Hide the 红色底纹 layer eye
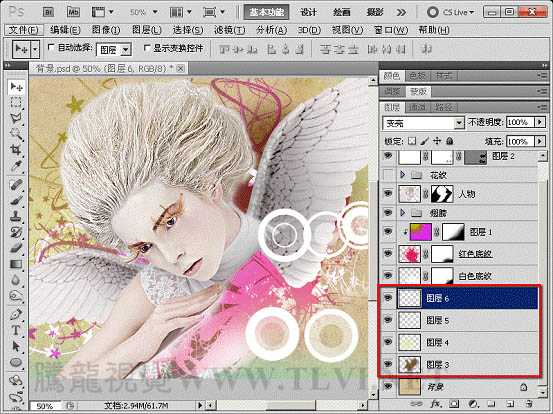 point(388,253)
